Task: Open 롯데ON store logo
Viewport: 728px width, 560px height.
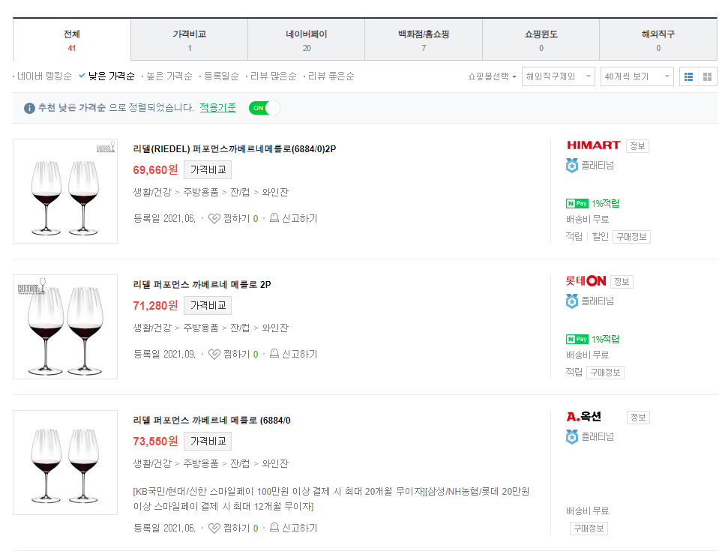Action: (x=586, y=281)
